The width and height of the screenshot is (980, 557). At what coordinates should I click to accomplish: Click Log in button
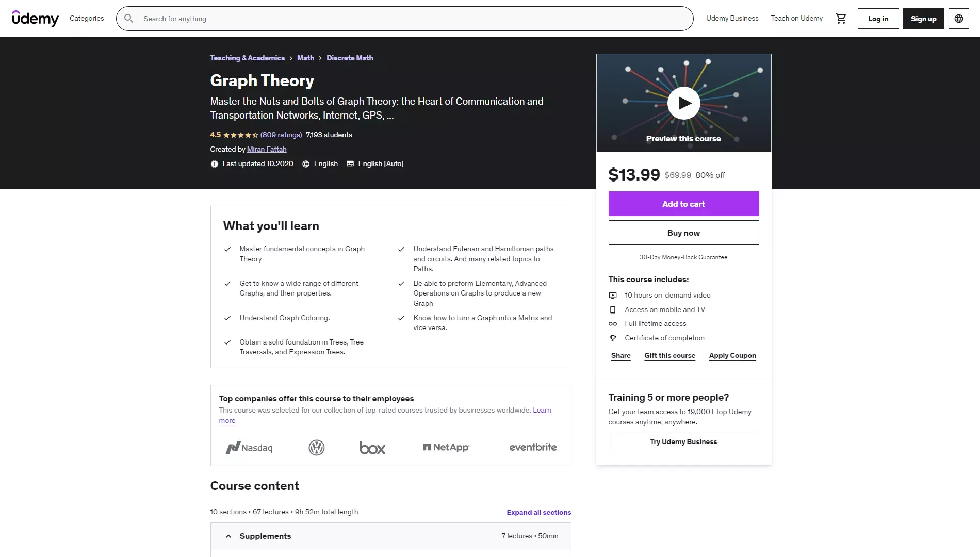pos(878,19)
